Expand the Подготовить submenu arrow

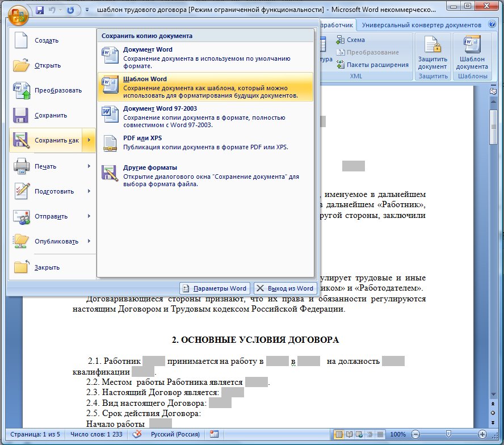[89, 191]
